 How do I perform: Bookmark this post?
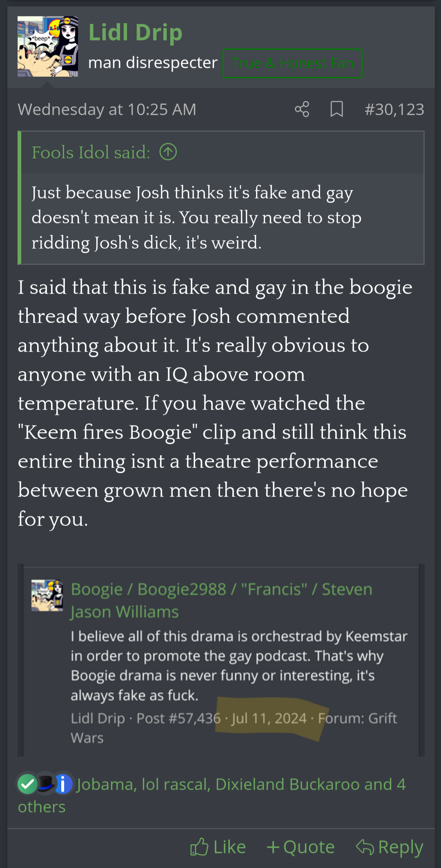336,109
